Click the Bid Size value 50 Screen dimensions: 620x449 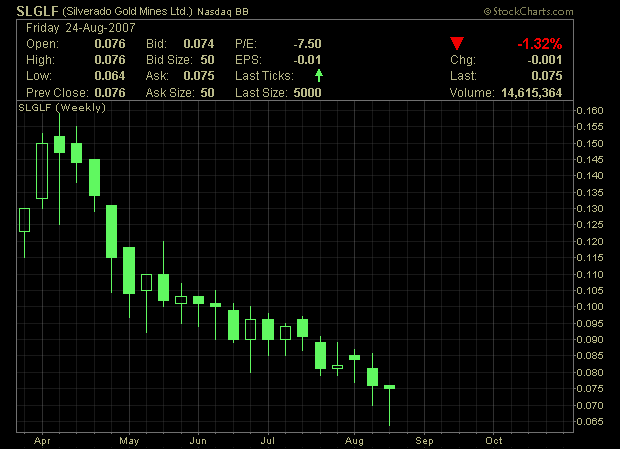coord(207,60)
